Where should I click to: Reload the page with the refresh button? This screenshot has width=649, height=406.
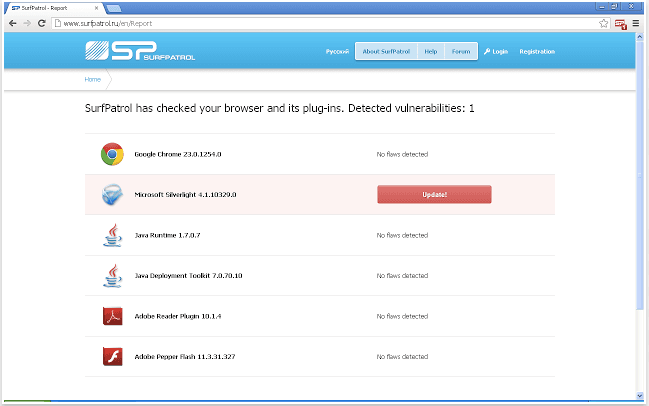coord(42,22)
